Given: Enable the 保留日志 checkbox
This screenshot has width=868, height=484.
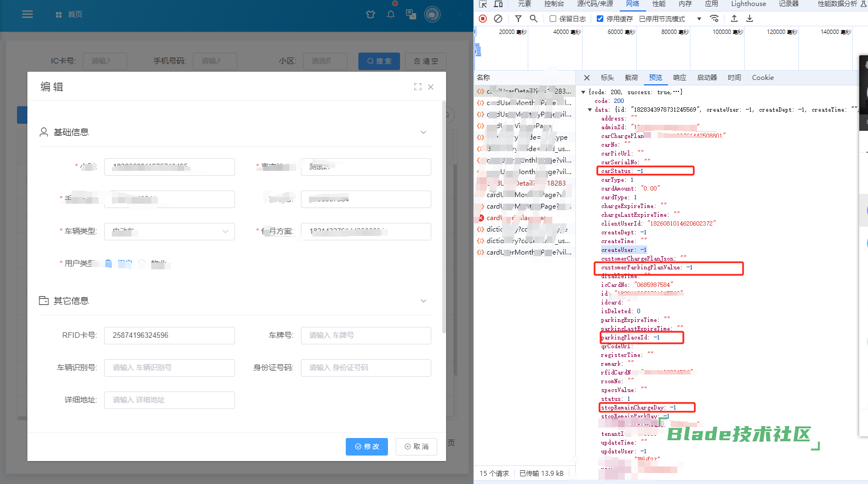Looking at the screenshot, I should (x=553, y=19).
